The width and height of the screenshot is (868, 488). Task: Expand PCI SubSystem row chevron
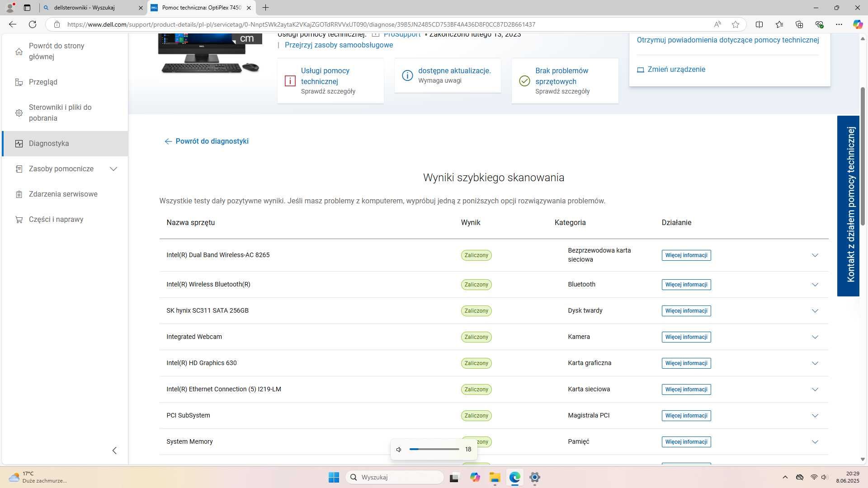815,416
